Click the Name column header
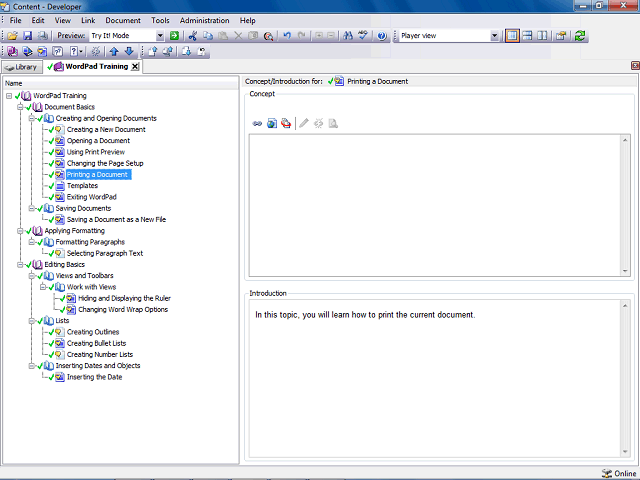 pos(121,83)
